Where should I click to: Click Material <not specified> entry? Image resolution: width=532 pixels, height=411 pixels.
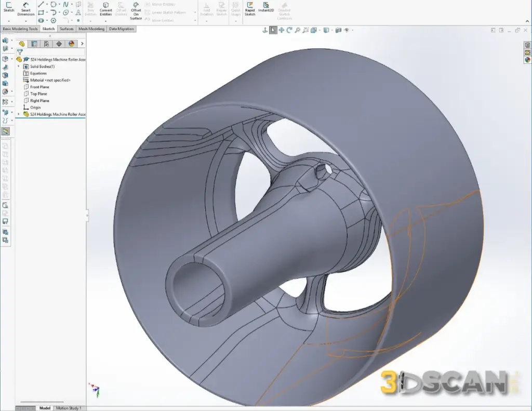tap(50, 80)
